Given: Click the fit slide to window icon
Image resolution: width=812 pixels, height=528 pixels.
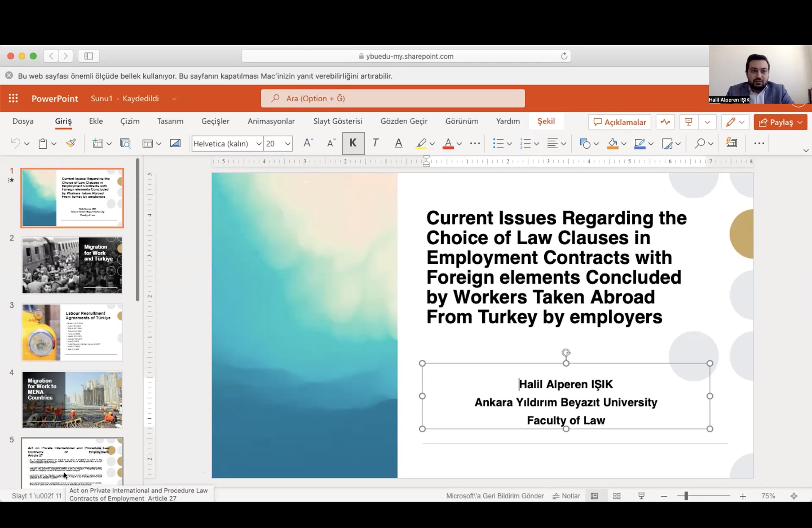Looking at the screenshot, I should click(x=794, y=496).
